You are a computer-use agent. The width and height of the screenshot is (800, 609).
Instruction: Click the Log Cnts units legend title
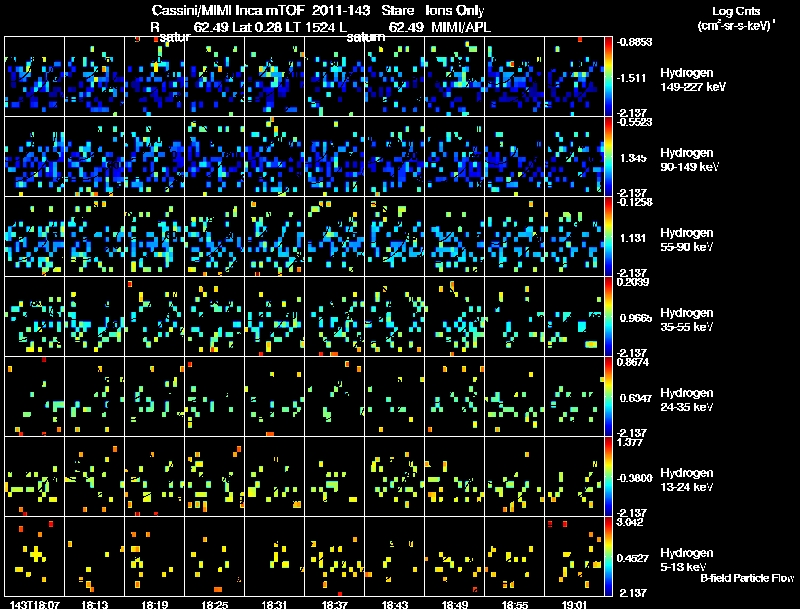(x=736, y=18)
